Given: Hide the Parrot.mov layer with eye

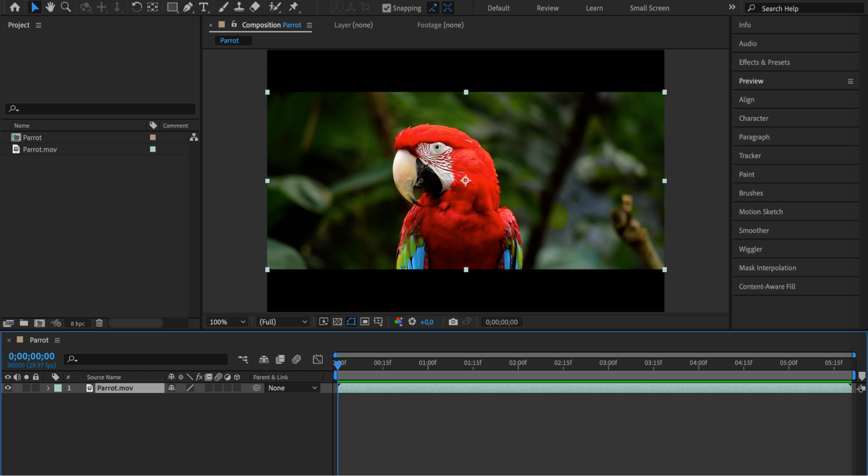Looking at the screenshot, I should tap(8, 388).
